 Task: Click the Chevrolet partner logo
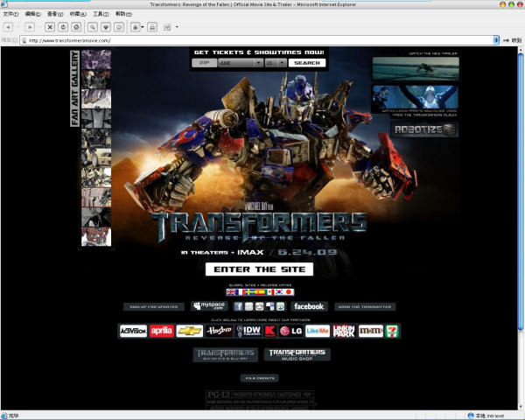click(190, 331)
